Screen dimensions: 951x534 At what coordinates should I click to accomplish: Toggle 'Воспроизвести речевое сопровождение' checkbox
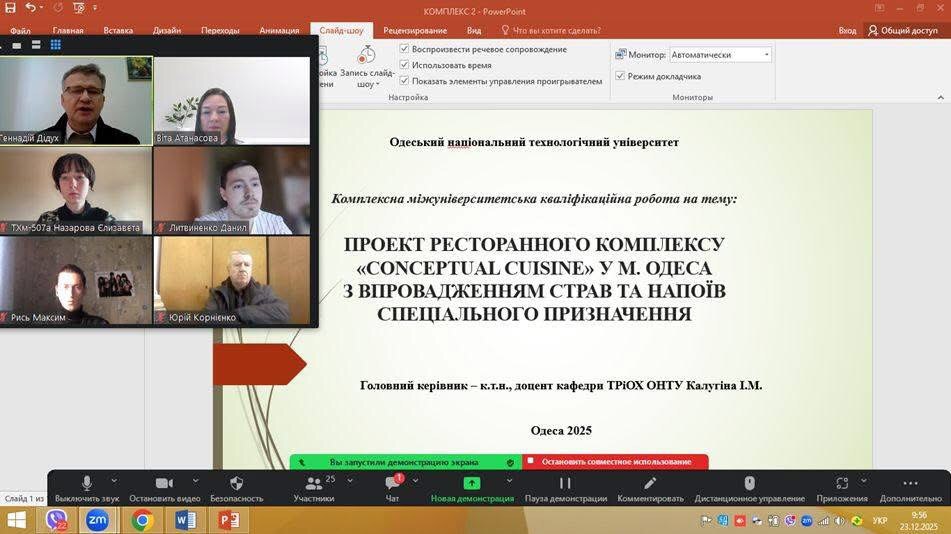tap(404, 49)
